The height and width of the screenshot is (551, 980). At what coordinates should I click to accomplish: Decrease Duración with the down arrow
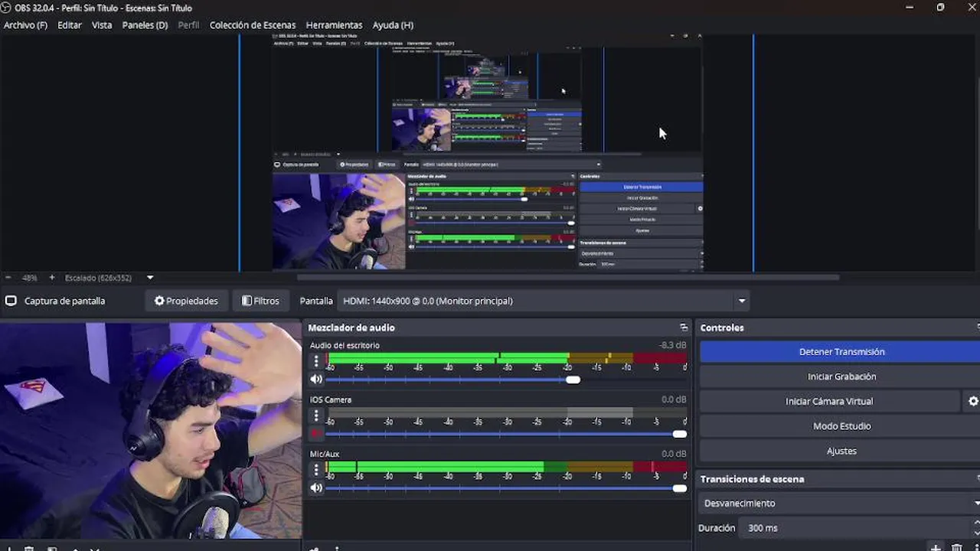(x=977, y=533)
